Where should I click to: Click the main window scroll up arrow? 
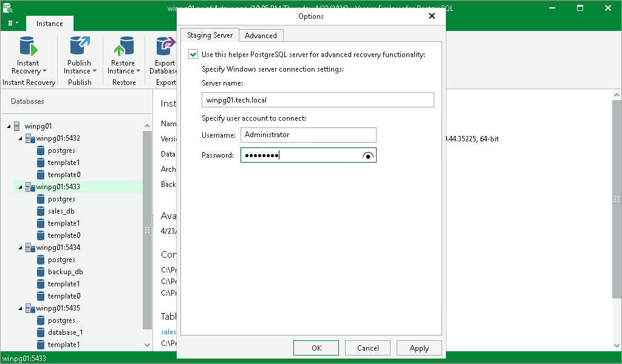pyautogui.click(x=617, y=95)
